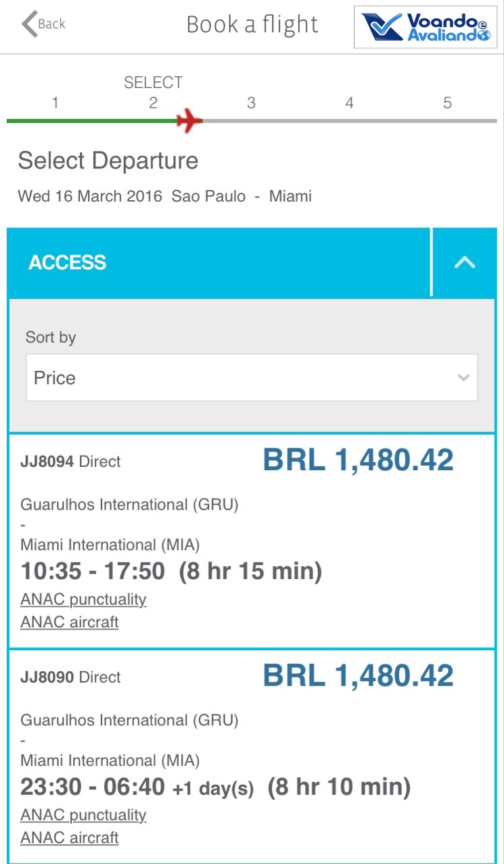Click the SELECT step 2 label

coord(154,83)
